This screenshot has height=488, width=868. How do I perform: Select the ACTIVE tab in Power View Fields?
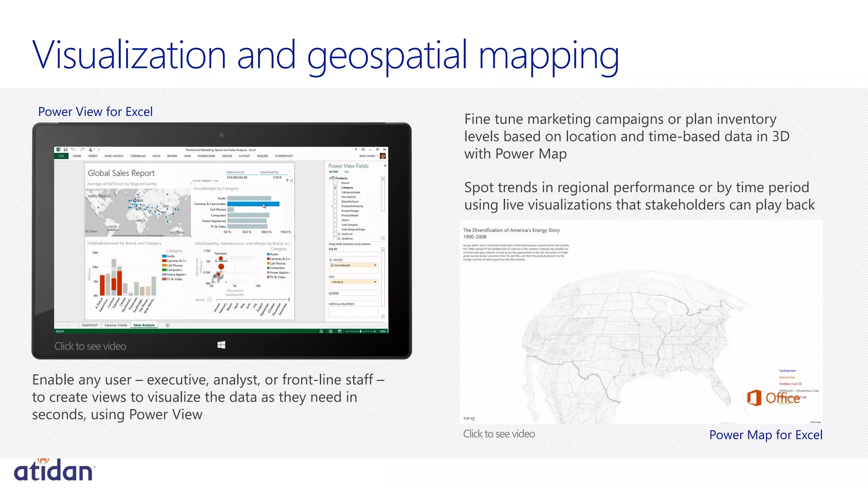point(334,172)
